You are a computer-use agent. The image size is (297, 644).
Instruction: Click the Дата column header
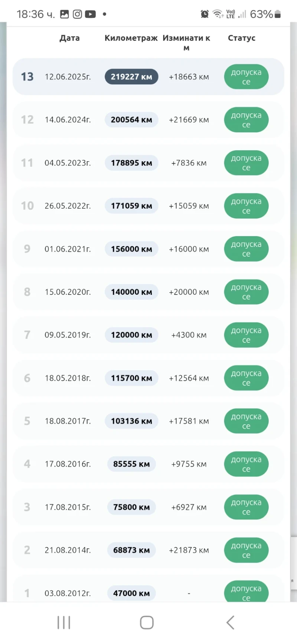pyautogui.click(x=69, y=38)
